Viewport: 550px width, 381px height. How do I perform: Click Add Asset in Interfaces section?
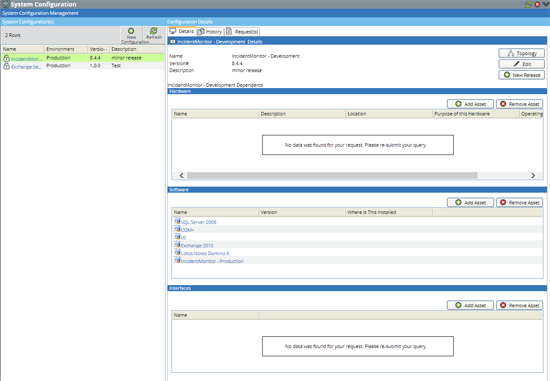[470, 306]
